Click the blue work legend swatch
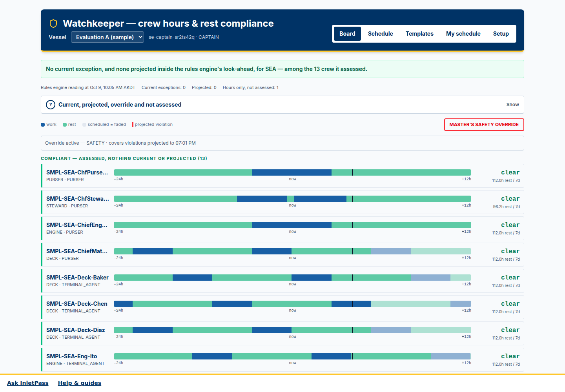This screenshot has height=392, width=565. (43, 125)
